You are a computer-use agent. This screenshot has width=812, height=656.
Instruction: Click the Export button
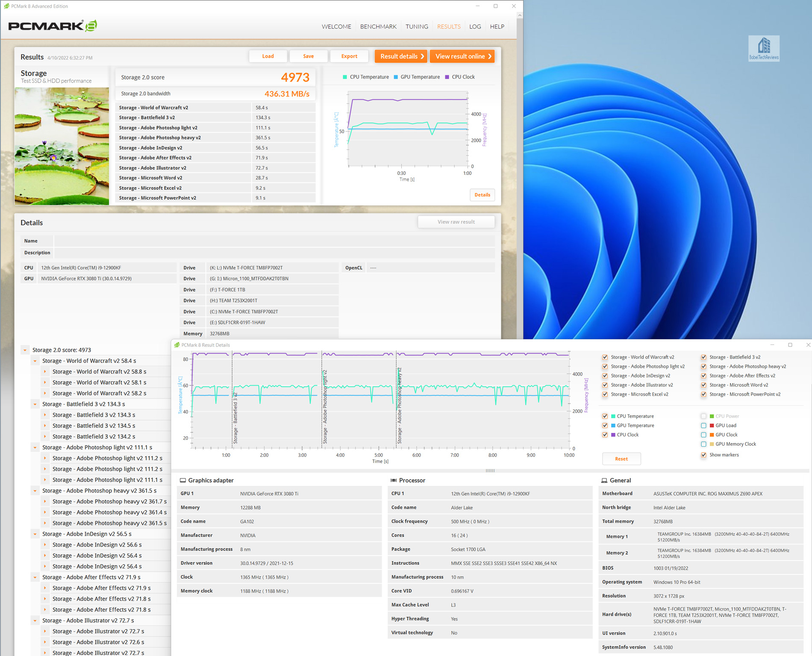(349, 56)
